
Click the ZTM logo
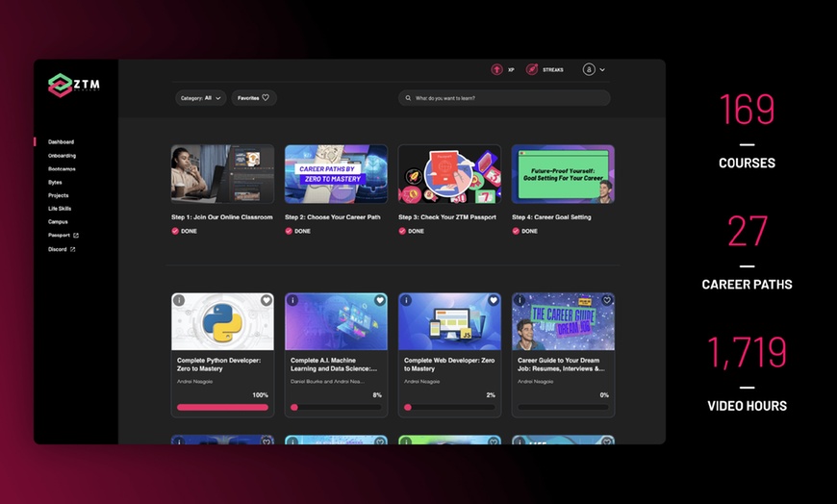[74, 85]
